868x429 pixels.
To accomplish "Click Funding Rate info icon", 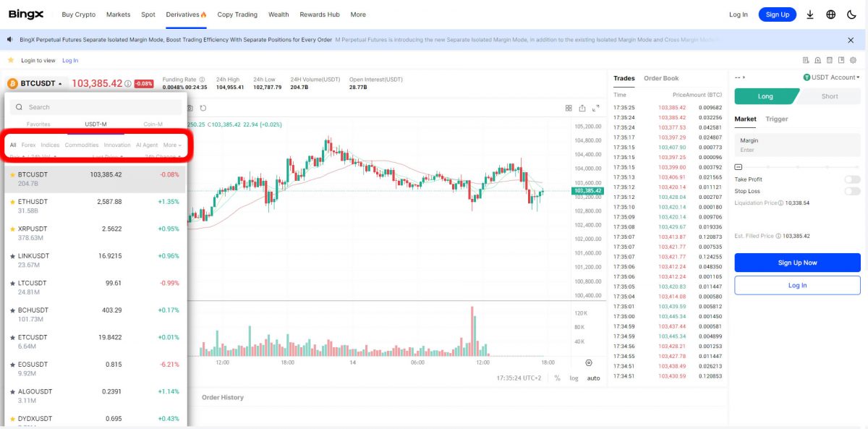I will coord(202,80).
